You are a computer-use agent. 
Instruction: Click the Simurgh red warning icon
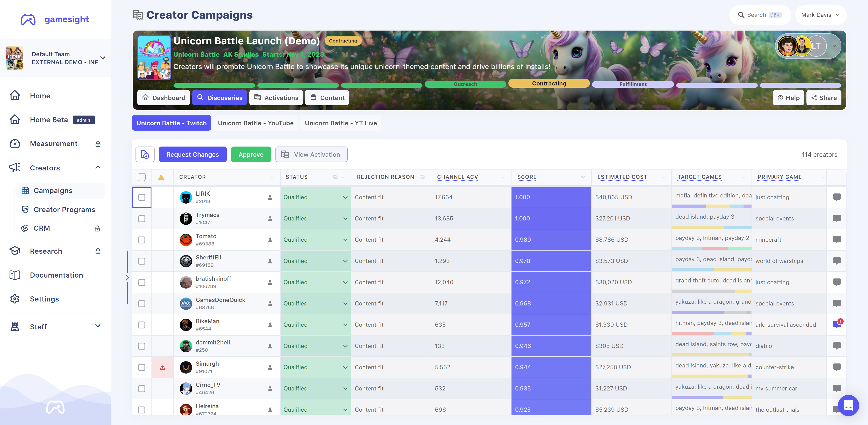(x=162, y=367)
